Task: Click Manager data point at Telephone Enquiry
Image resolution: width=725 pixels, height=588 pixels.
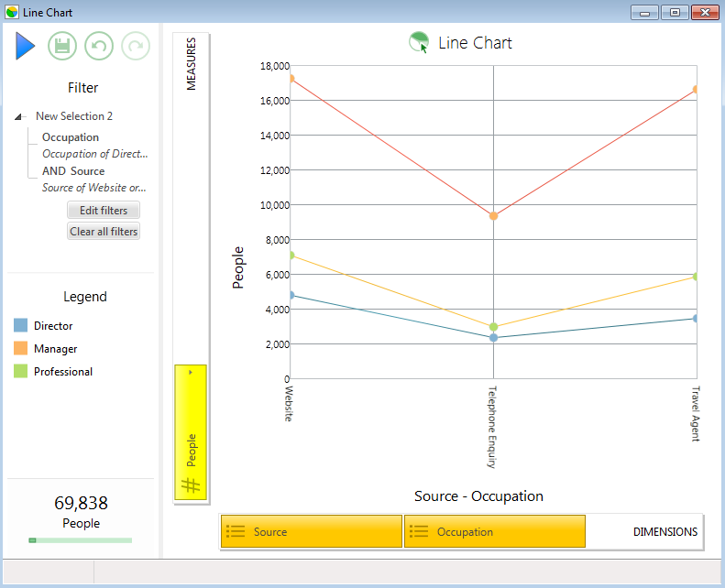Action: point(493,216)
